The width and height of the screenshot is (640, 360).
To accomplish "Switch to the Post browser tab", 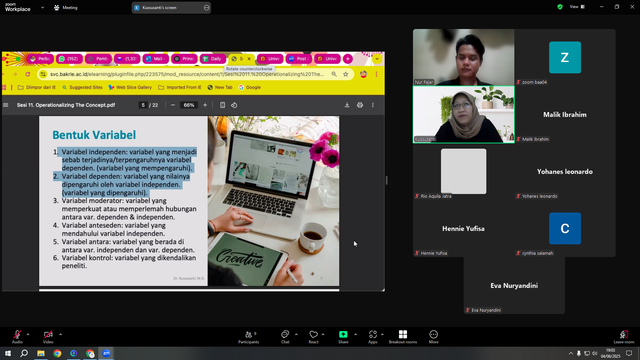I will [299, 59].
